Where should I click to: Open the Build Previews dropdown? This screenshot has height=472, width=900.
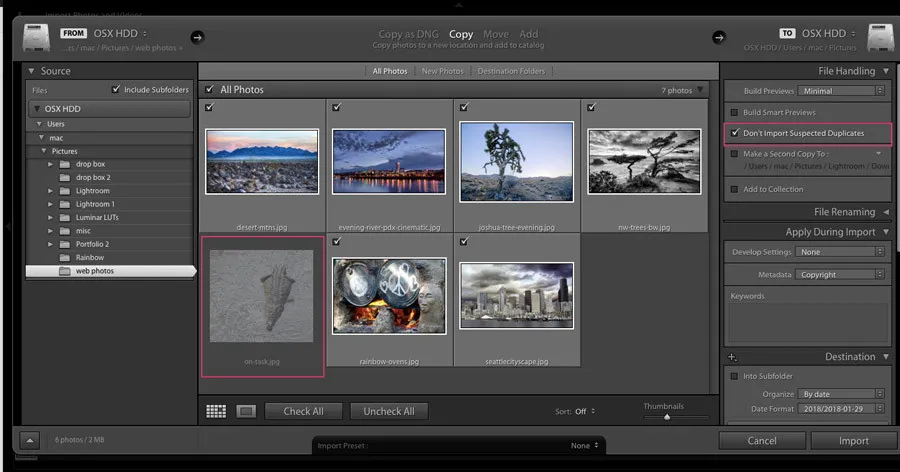point(842,90)
